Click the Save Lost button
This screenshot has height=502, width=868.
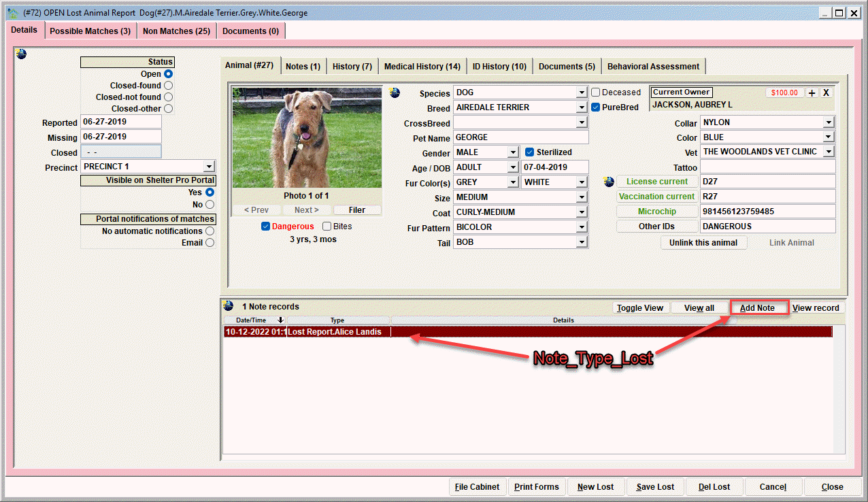click(x=655, y=487)
